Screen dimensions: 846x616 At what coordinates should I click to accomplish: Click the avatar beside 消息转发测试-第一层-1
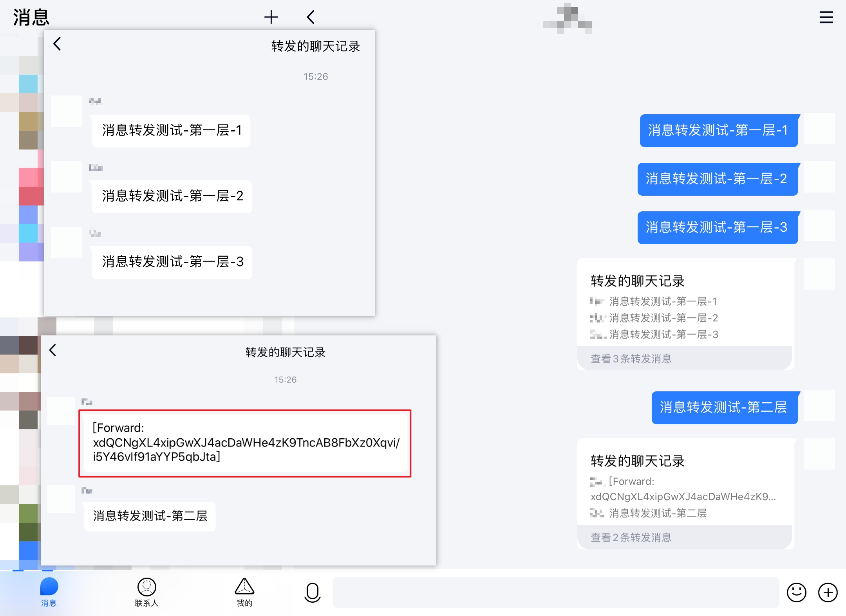click(67, 111)
